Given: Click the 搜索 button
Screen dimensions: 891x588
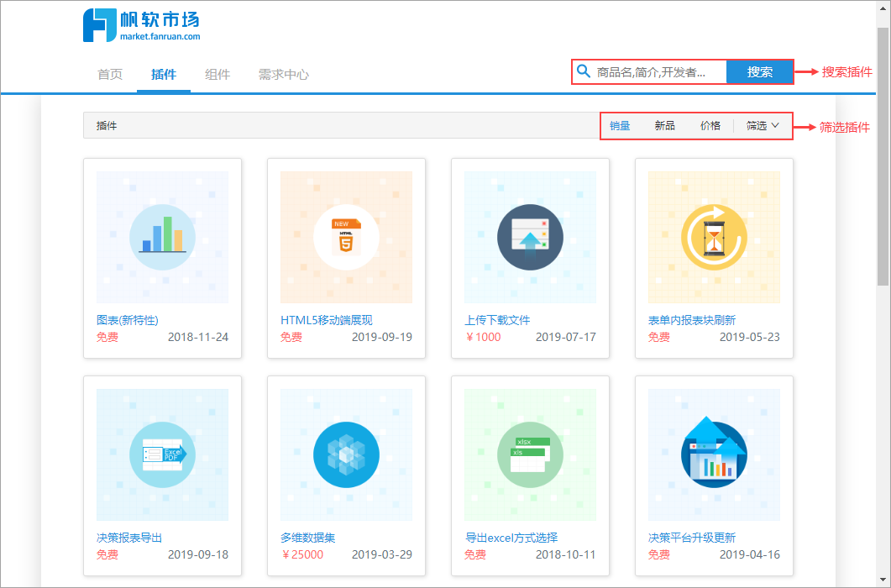Looking at the screenshot, I should click(760, 71).
